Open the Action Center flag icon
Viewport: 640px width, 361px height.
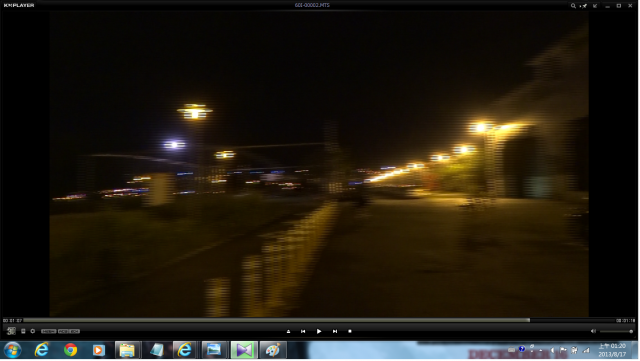click(x=564, y=350)
